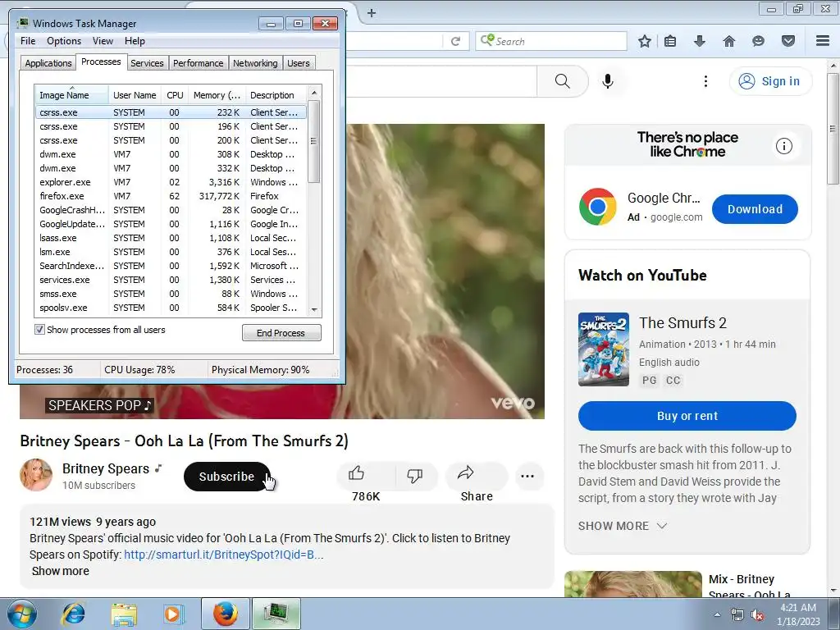Open Firefox hamburger menu

[823, 41]
